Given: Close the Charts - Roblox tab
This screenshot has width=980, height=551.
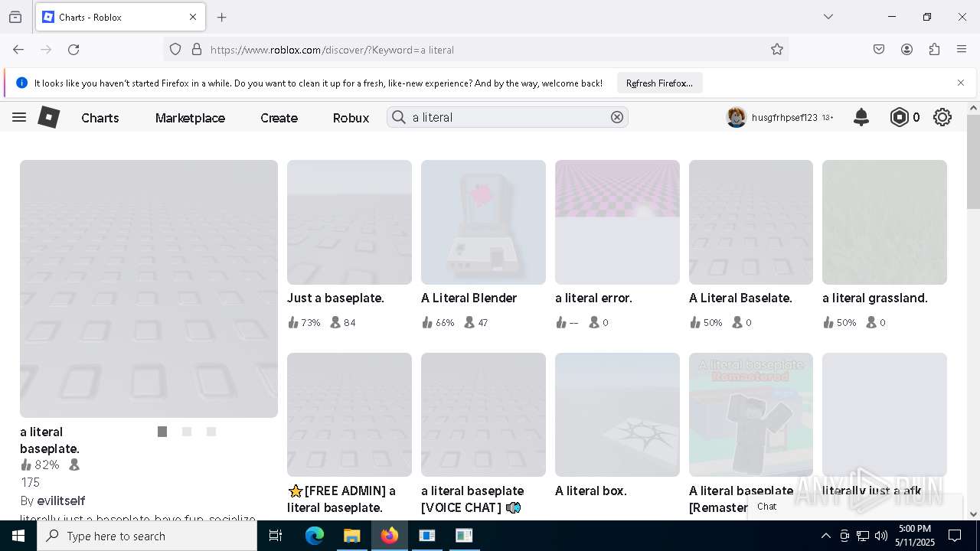Looking at the screenshot, I should point(193,17).
